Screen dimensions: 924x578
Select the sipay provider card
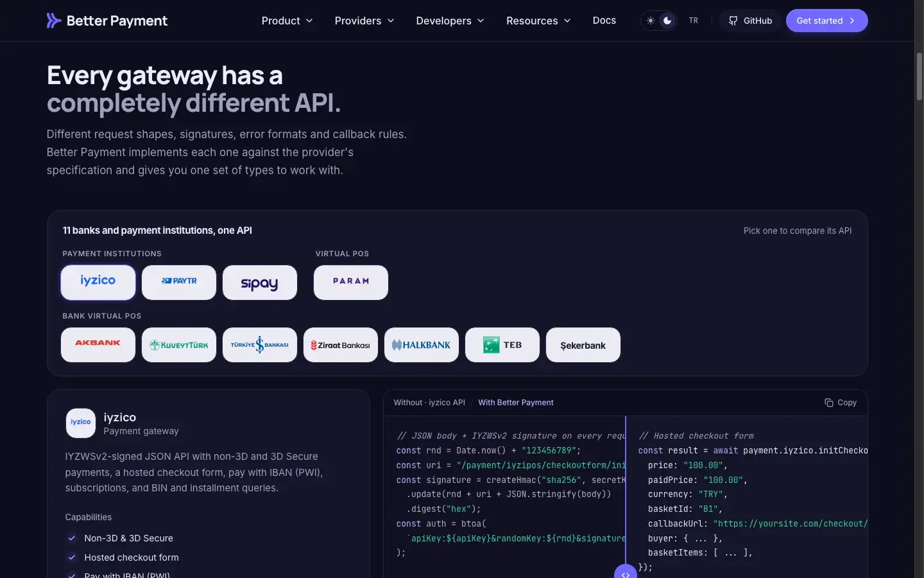260,283
